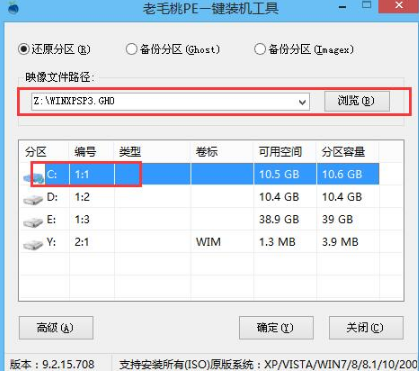Viewport: 419px width, 371px height.
Task: Click the D: drive icon
Action: coord(33,199)
